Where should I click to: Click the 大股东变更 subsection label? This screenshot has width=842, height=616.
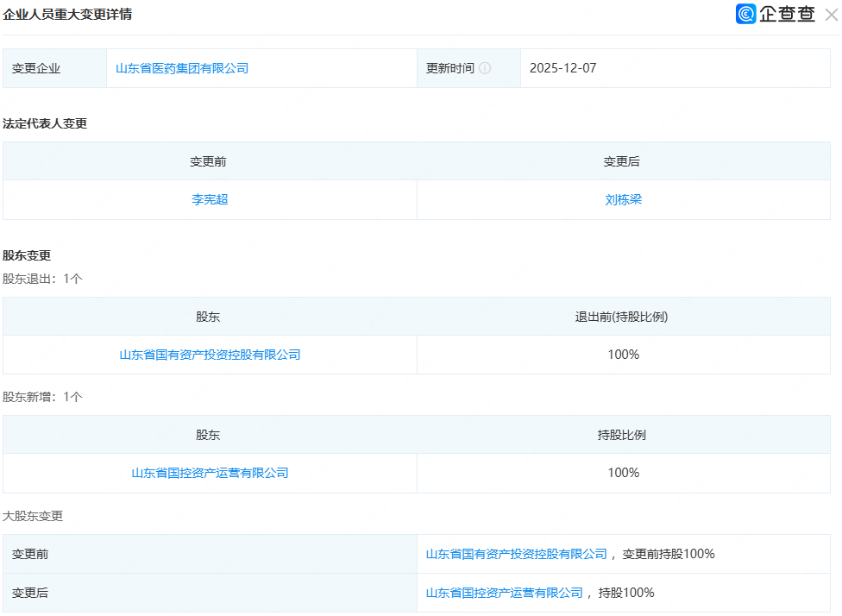tap(33, 516)
